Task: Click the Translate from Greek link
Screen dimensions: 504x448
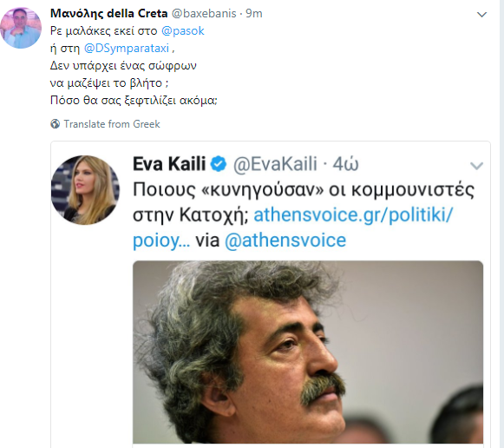Action: pos(112,124)
